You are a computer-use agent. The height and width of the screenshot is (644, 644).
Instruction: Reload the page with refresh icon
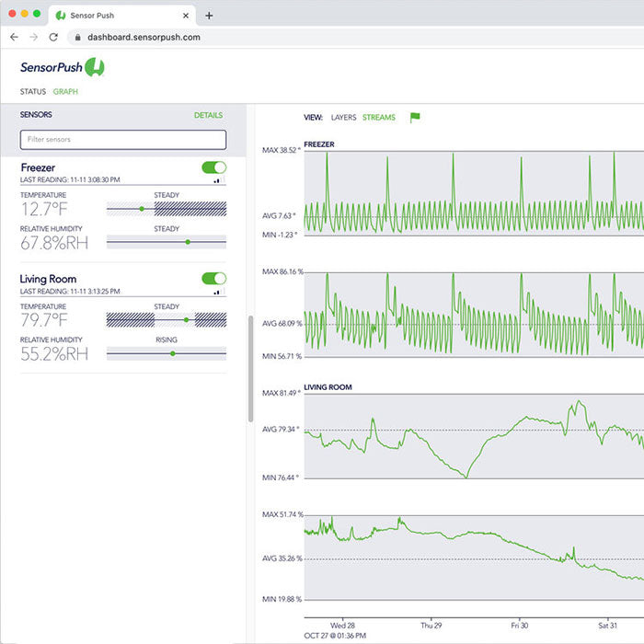pyautogui.click(x=53, y=37)
